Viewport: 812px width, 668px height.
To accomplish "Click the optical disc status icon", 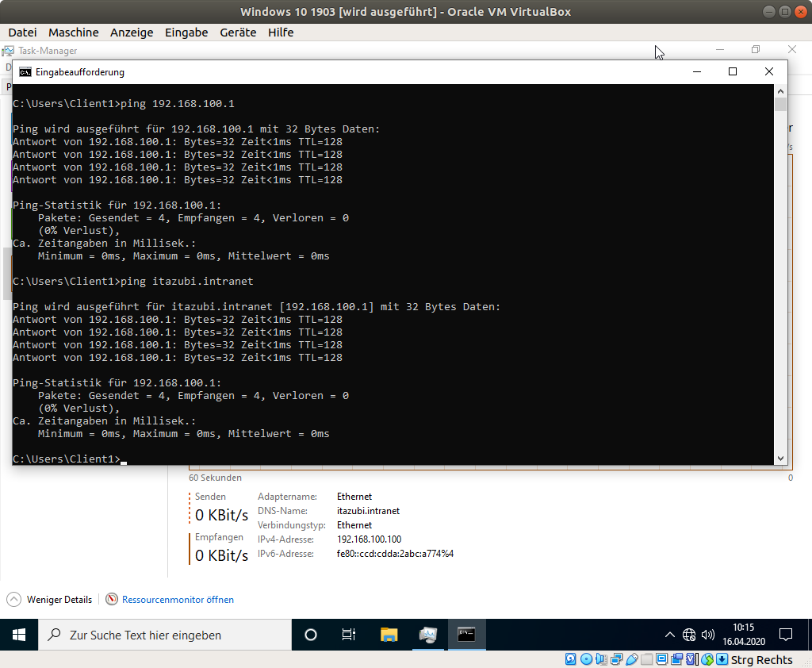I will coord(586,659).
